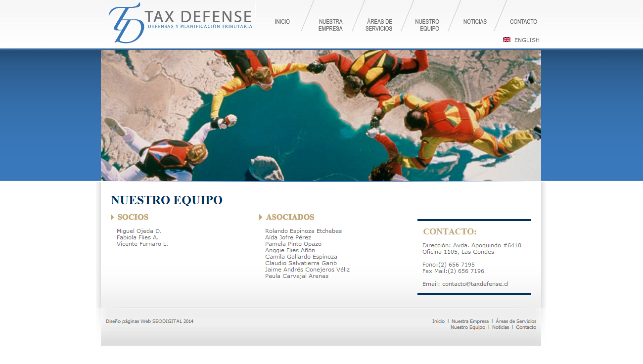Click the arrow bullet beside ASOCIADOS
Image resolution: width=643 pixels, height=364 pixels.
point(261,217)
